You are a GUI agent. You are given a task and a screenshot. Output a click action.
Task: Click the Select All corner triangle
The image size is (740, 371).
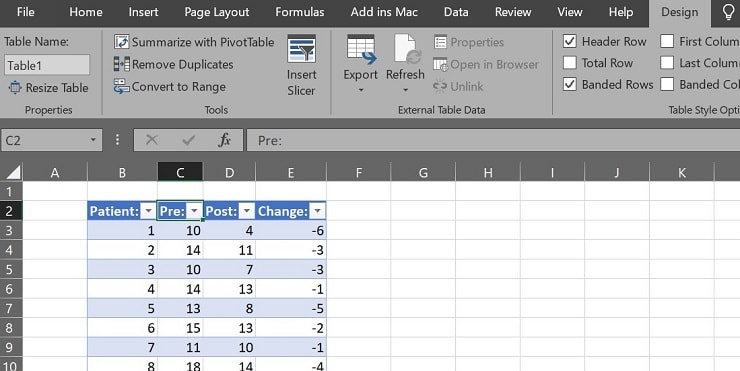tap(13, 172)
